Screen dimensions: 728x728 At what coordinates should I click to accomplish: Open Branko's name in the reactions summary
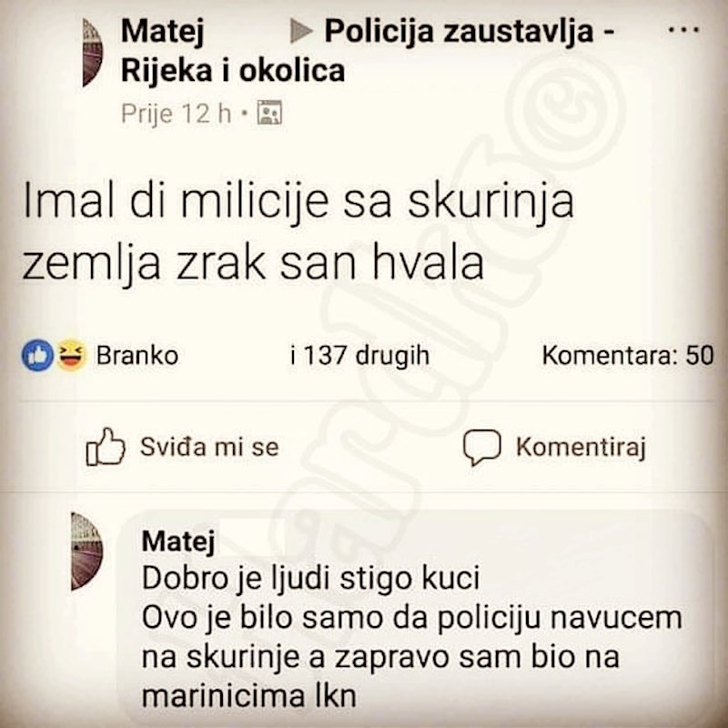(x=136, y=355)
